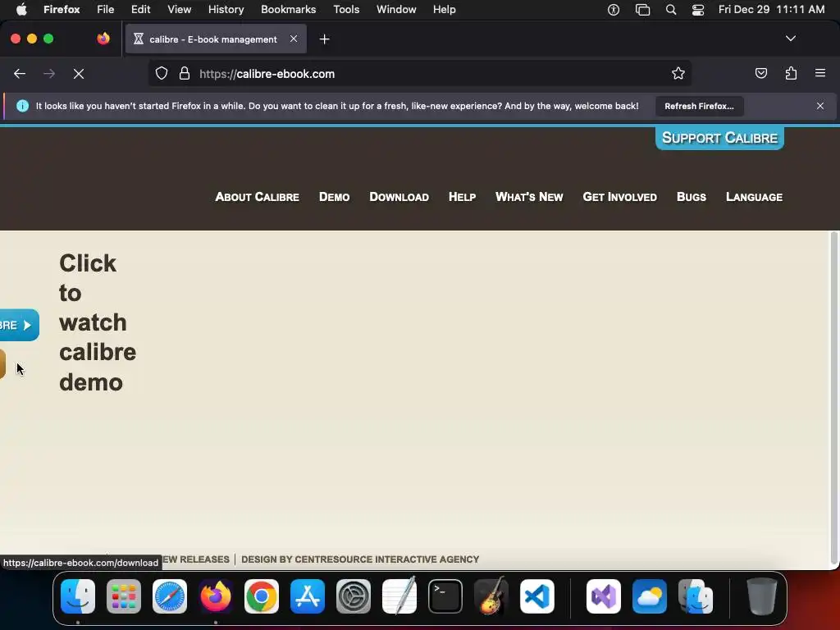Click Stage Manager windows icon in menu bar
840x630 pixels.
tap(642, 10)
